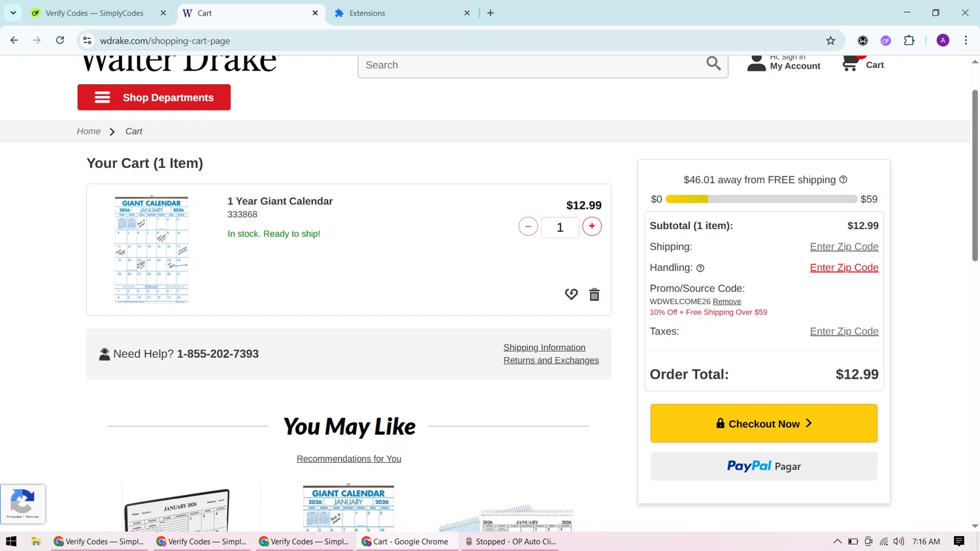Click the free shipping help question icon

point(843,180)
